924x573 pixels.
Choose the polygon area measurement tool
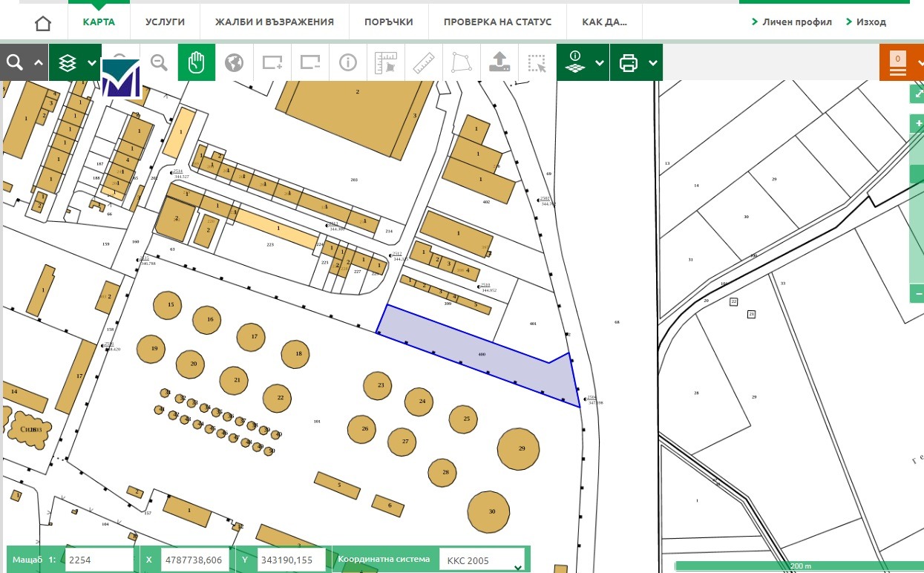[x=461, y=62]
